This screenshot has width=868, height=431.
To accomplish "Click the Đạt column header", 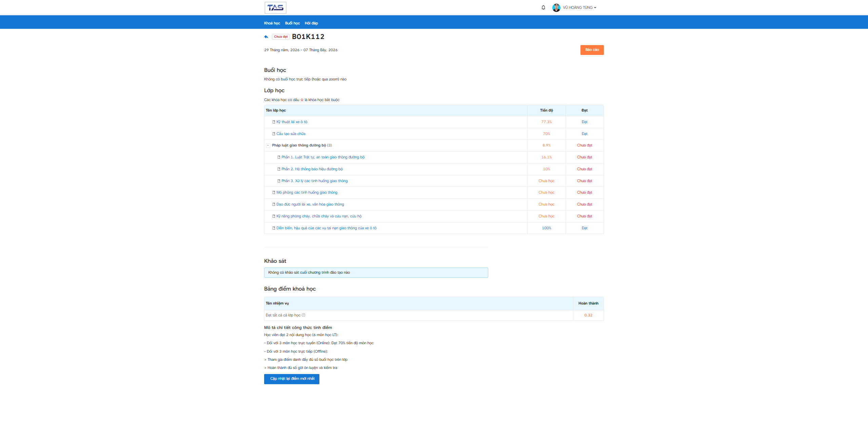I will (585, 110).
